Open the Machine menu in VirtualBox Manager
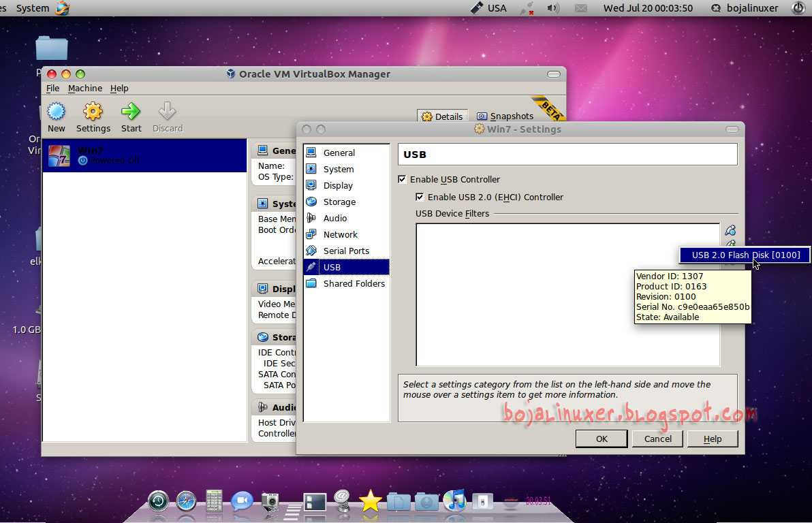 [x=85, y=89]
